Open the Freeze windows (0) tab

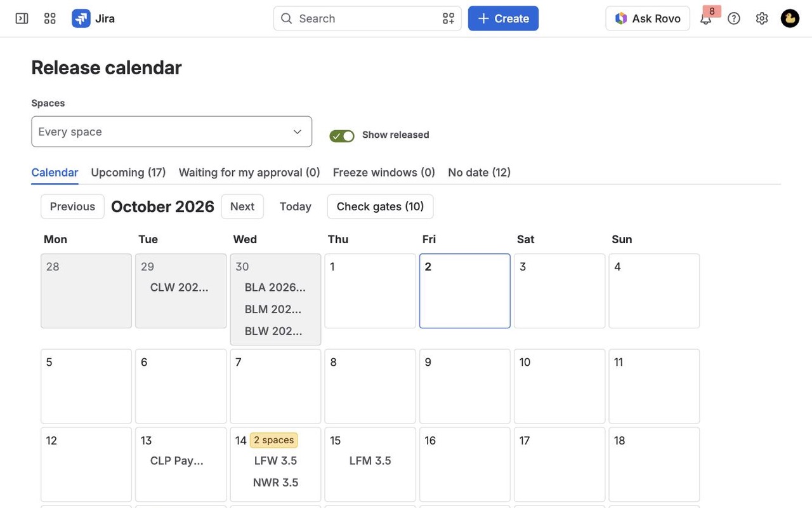[384, 172]
